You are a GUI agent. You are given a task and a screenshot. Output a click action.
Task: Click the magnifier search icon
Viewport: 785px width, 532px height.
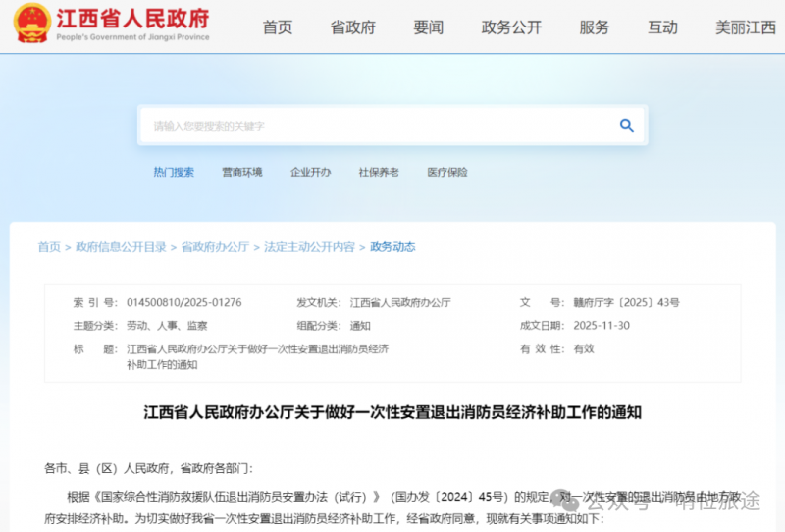626,125
